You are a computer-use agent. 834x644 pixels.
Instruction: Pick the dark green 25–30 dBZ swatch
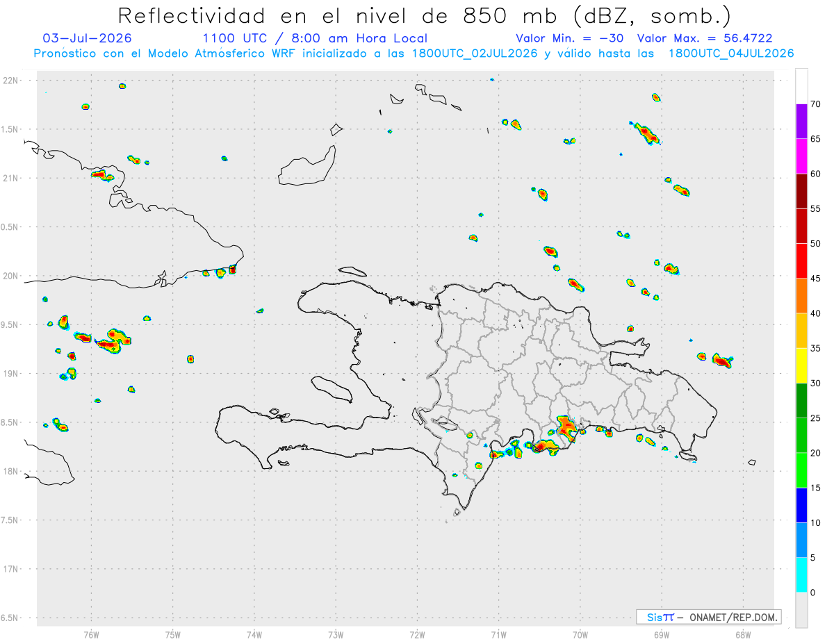[x=801, y=401]
